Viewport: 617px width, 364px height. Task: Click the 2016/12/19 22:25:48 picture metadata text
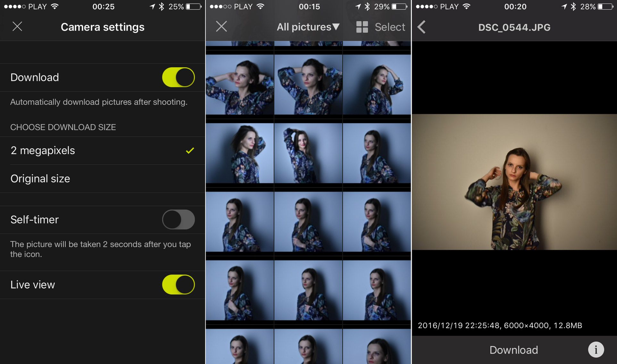coord(500,326)
